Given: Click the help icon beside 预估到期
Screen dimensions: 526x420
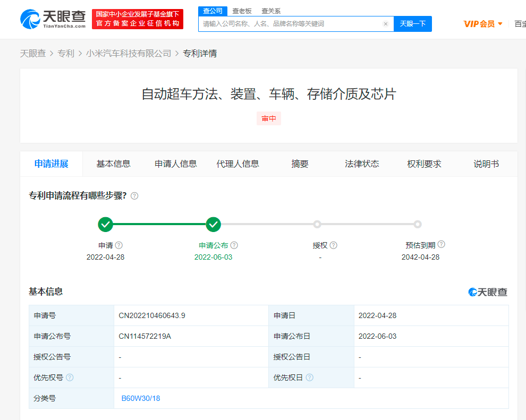Looking at the screenshot, I should coord(442,245).
